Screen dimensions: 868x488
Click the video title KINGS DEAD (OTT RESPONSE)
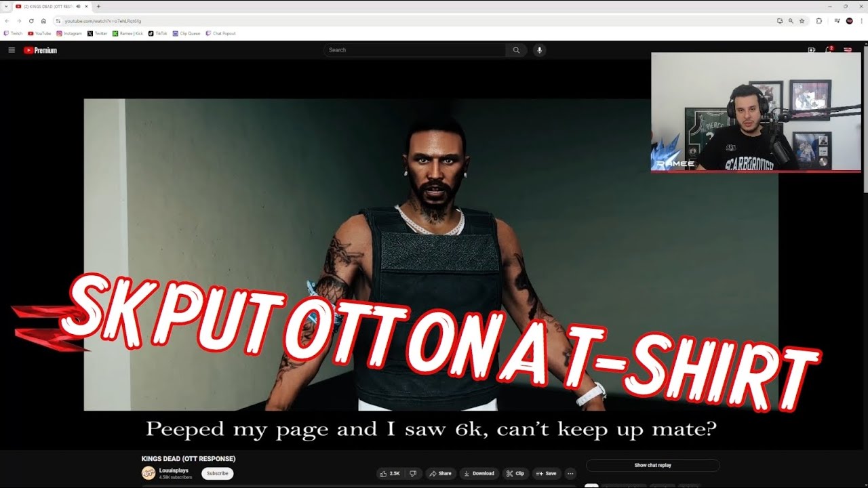pyautogui.click(x=189, y=459)
